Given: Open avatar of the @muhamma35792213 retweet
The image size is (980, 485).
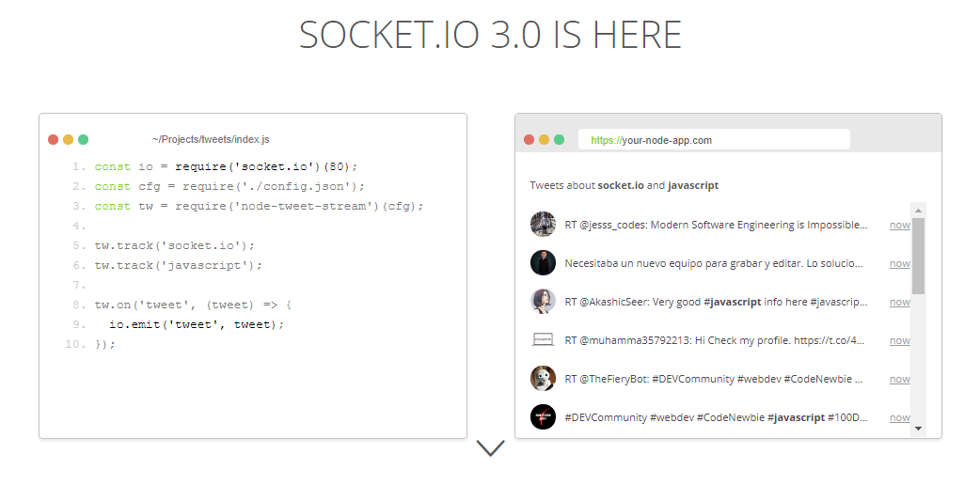Looking at the screenshot, I should tap(543, 339).
